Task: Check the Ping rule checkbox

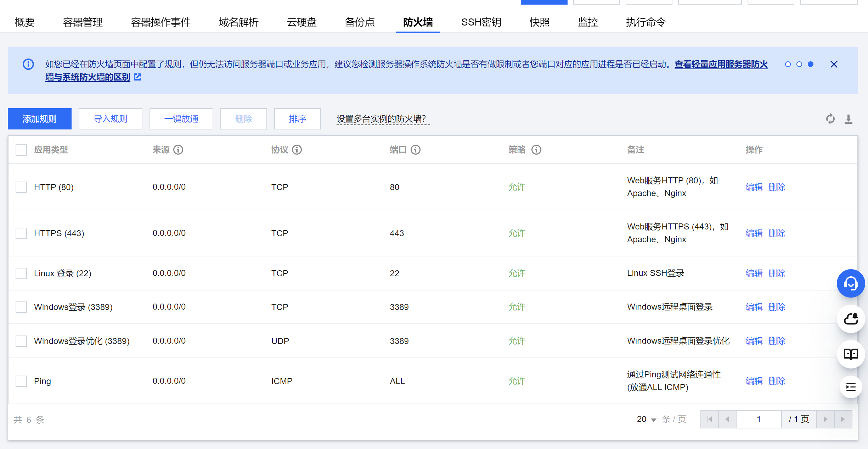Action: (21, 381)
